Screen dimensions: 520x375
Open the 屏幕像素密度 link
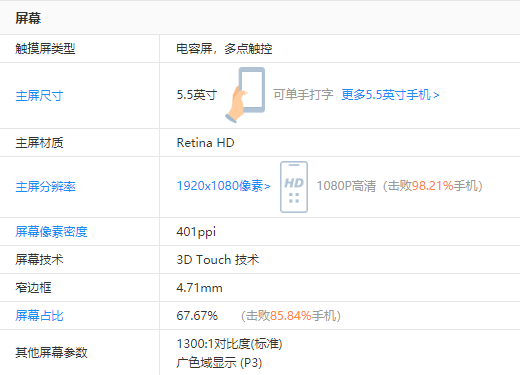pos(51,232)
